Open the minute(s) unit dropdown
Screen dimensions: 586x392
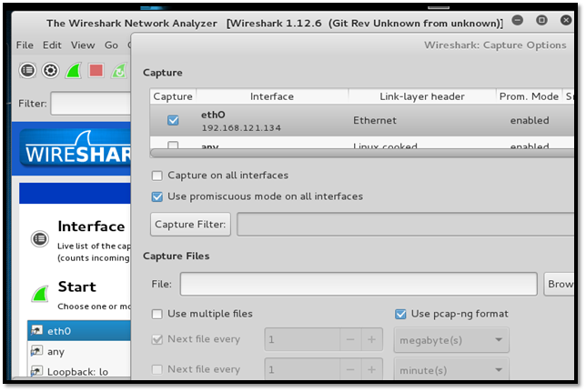(450, 370)
